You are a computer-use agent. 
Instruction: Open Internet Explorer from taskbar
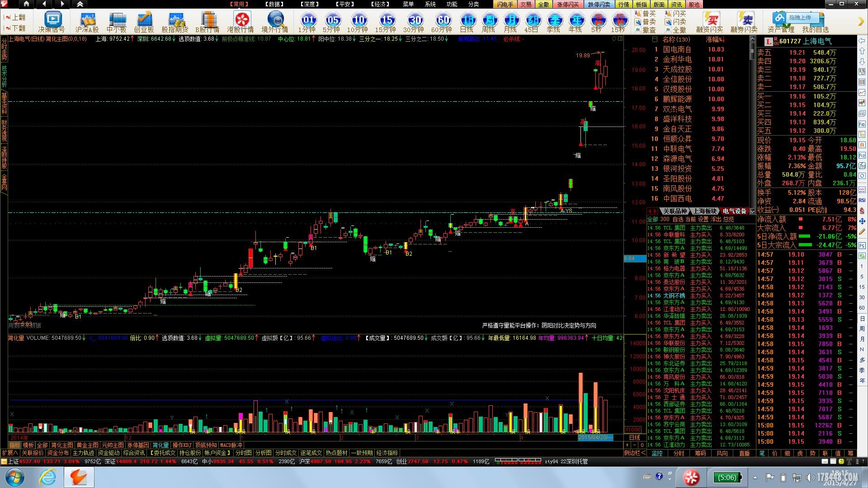pos(47,477)
